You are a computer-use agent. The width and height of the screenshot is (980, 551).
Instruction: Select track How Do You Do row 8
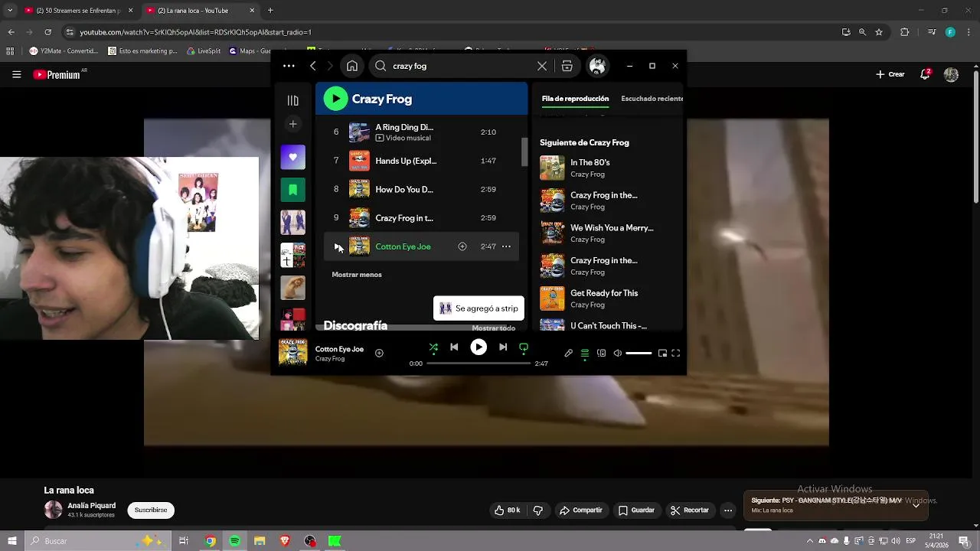(421, 189)
